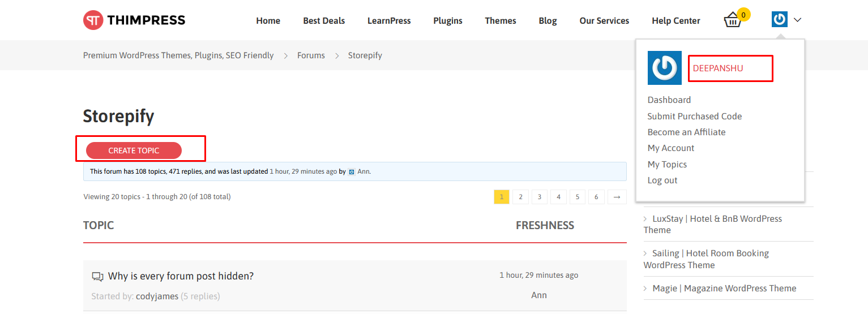
Task: Click Log out
Action: pos(662,180)
